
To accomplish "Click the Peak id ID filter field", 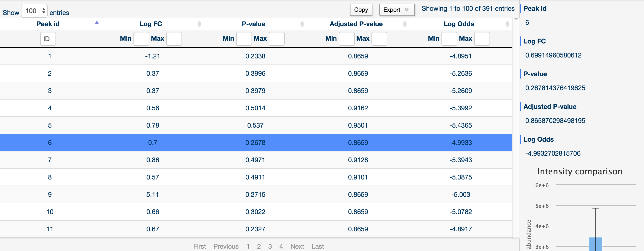I will [48, 39].
